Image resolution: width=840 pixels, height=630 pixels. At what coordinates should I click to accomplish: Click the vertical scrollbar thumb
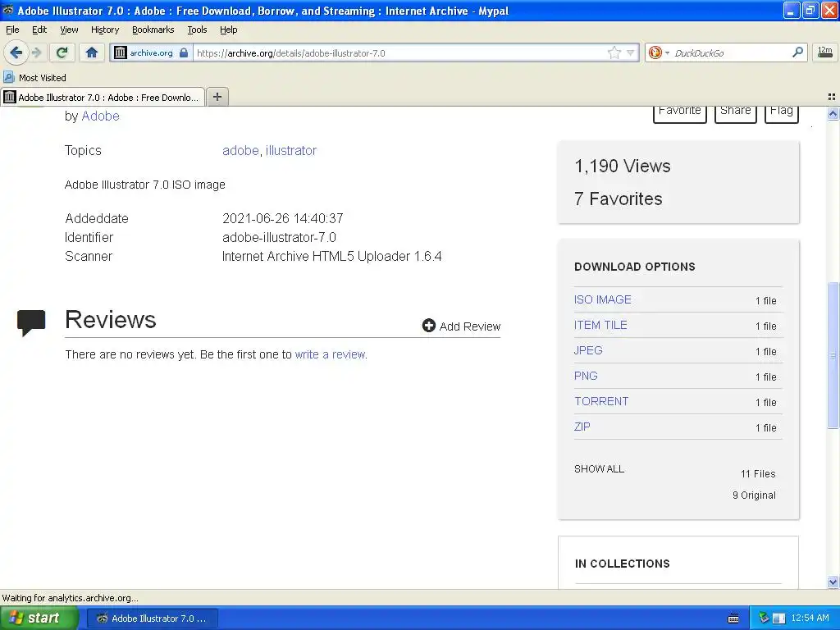[x=833, y=354]
